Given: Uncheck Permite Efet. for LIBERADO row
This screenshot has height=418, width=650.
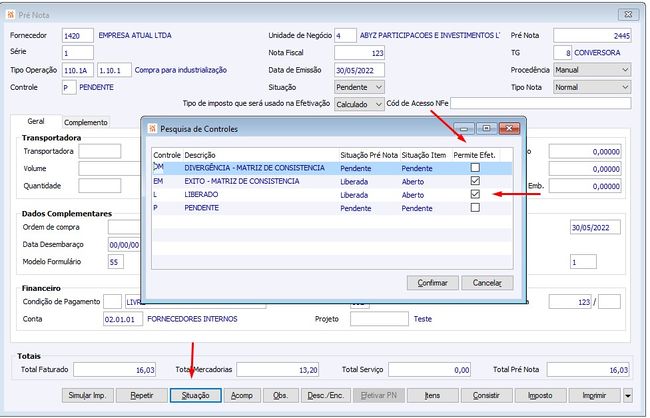Looking at the screenshot, I should click(x=475, y=194).
